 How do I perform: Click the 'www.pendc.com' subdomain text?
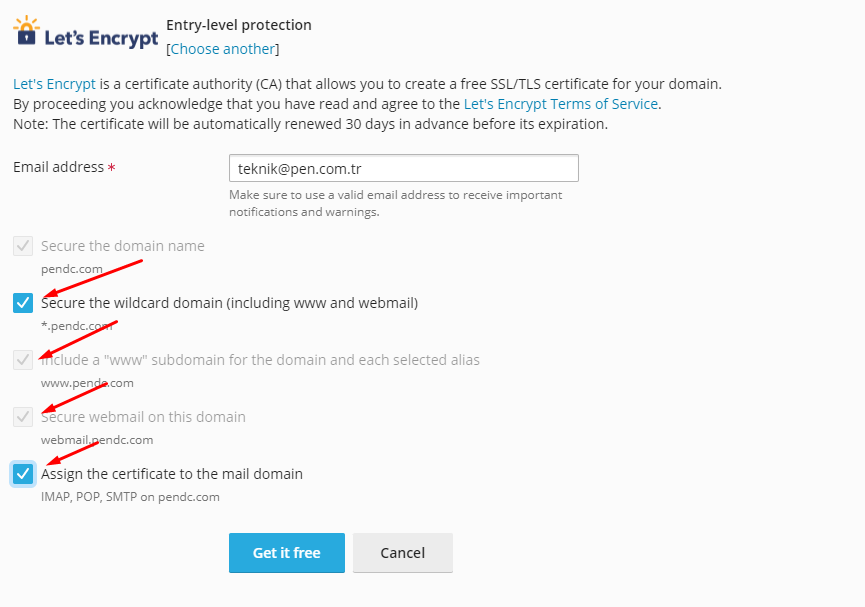[87, 383]
